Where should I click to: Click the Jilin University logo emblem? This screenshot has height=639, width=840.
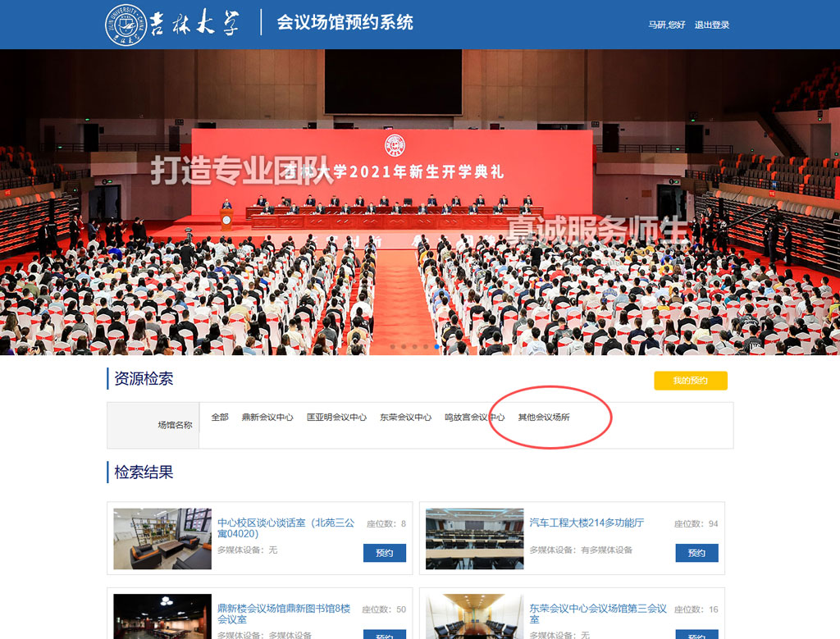coord(126,25)
